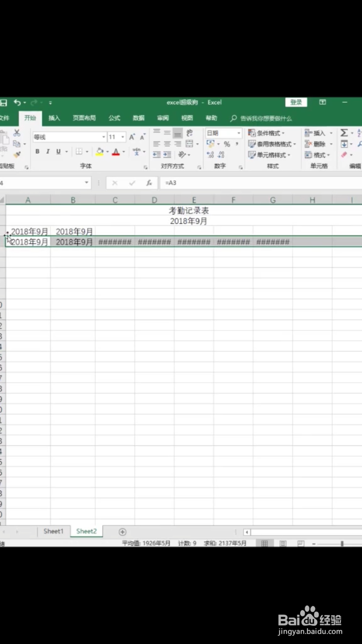The width and height of the screenshot is (362, 644).
Task: Expand the Font Color dropdown arrow
Action: pyautogui.click(x=124, y=152)
